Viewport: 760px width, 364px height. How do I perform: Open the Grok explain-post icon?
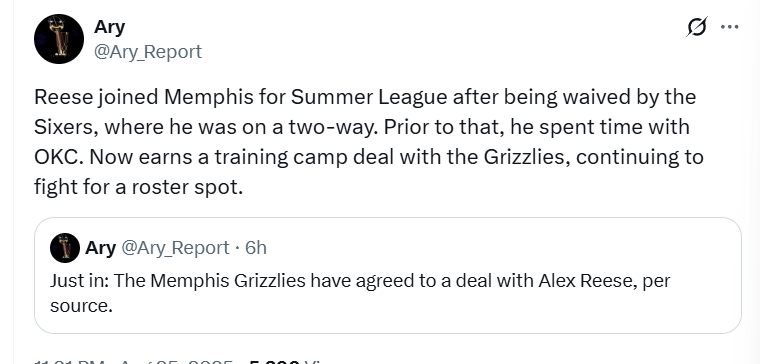point(697,27)
